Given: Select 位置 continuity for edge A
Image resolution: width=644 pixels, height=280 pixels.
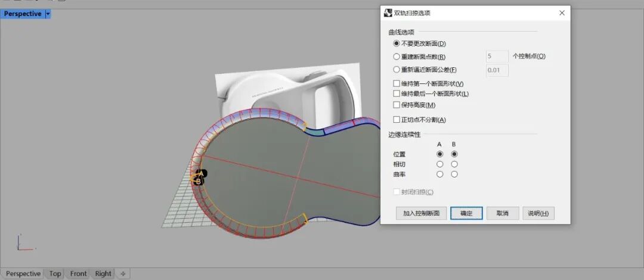Looking at the screenshot, I should tap(440, 154).
